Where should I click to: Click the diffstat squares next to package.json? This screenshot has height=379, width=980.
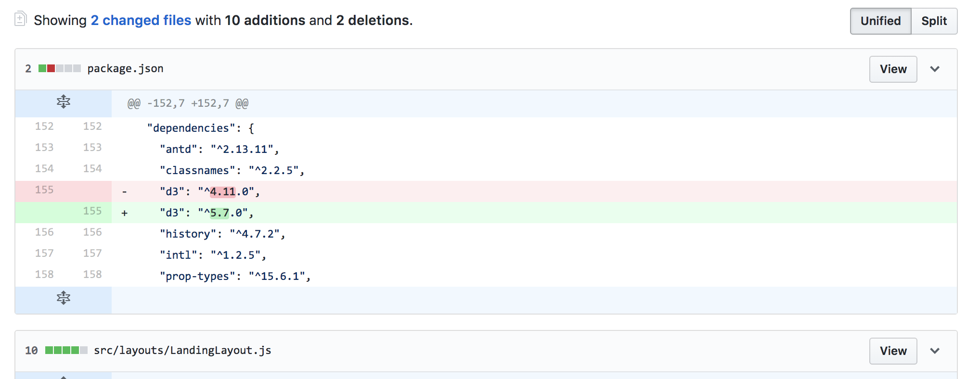[x=61, y=68]
